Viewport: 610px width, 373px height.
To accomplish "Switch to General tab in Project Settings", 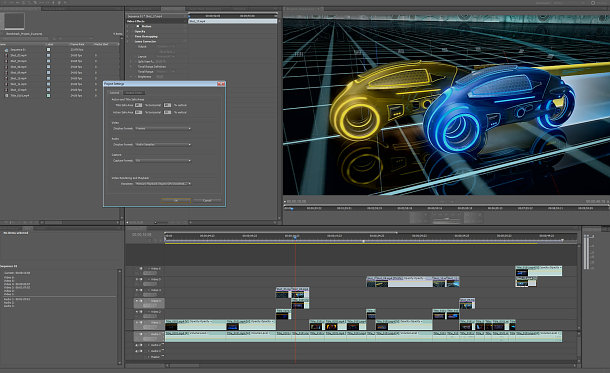I will (115, 93).
